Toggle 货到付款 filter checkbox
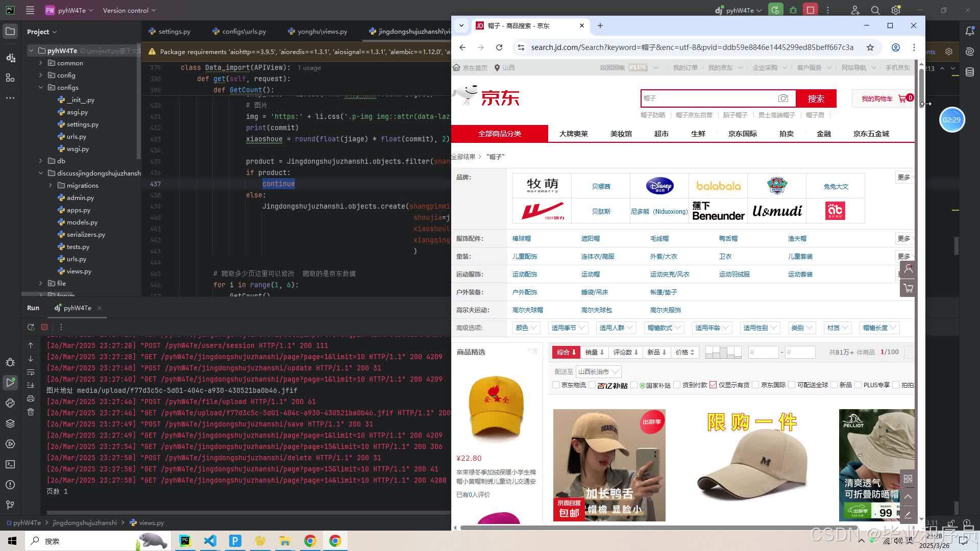 click(x=677, y=385)
